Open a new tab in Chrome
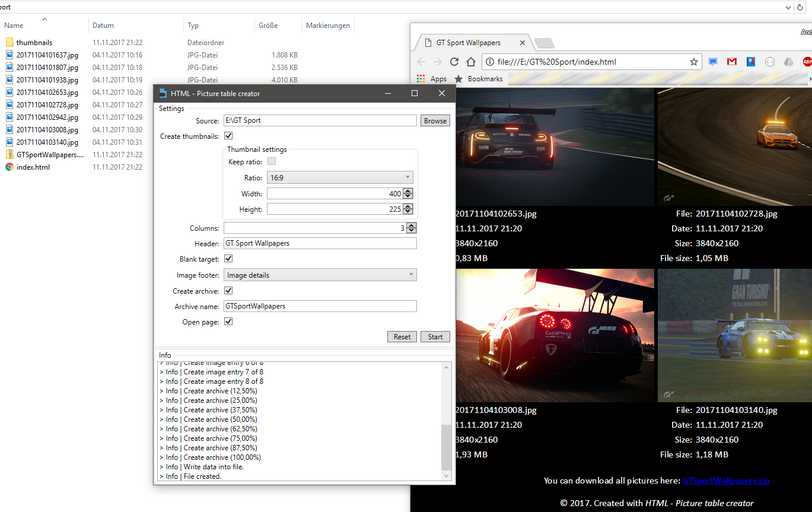 544,43
